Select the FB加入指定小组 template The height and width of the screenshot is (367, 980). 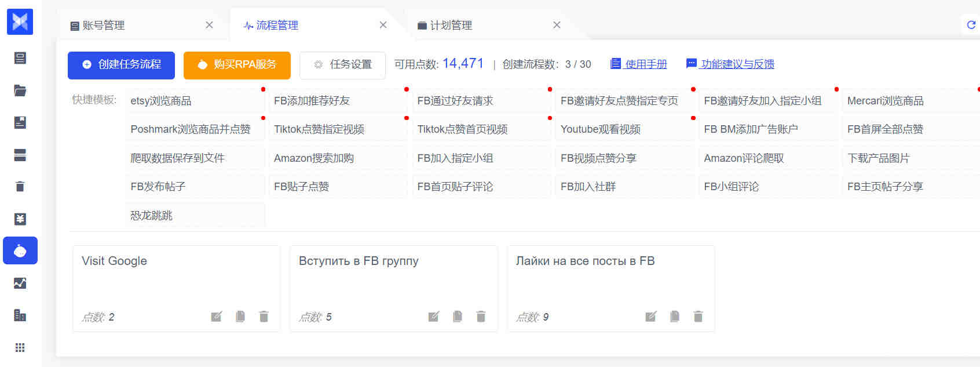[x=482, y=158]
